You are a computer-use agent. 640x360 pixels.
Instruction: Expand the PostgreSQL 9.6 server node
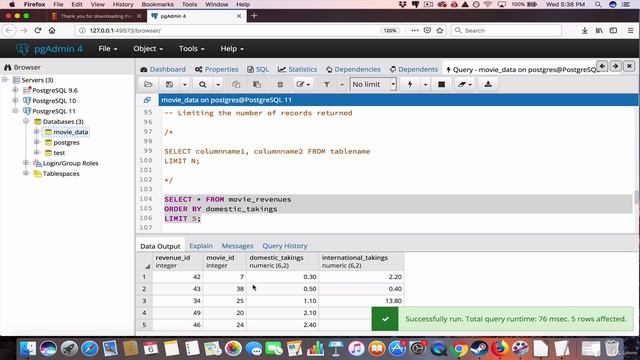point(16,90)
